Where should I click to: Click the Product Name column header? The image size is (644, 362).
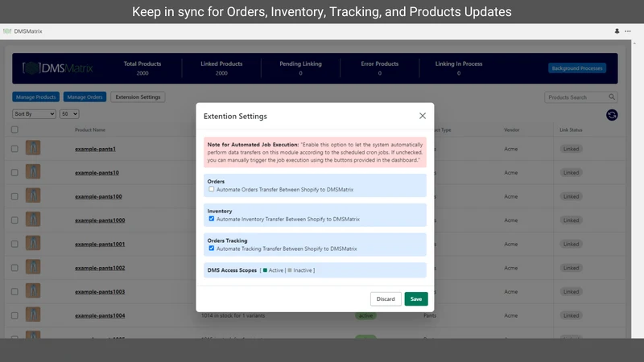tap(90, 130)
